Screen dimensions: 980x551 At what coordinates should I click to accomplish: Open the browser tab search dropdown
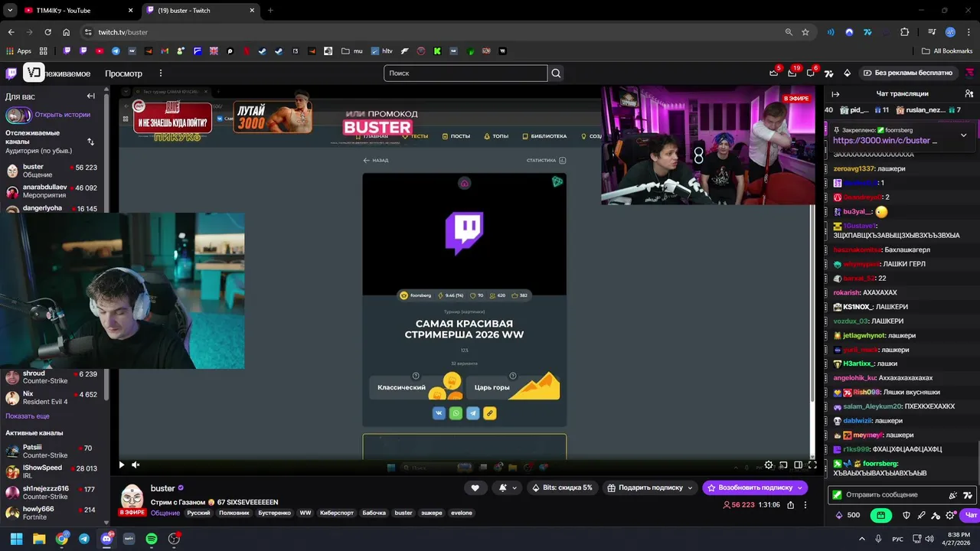[x=10, y=11]
